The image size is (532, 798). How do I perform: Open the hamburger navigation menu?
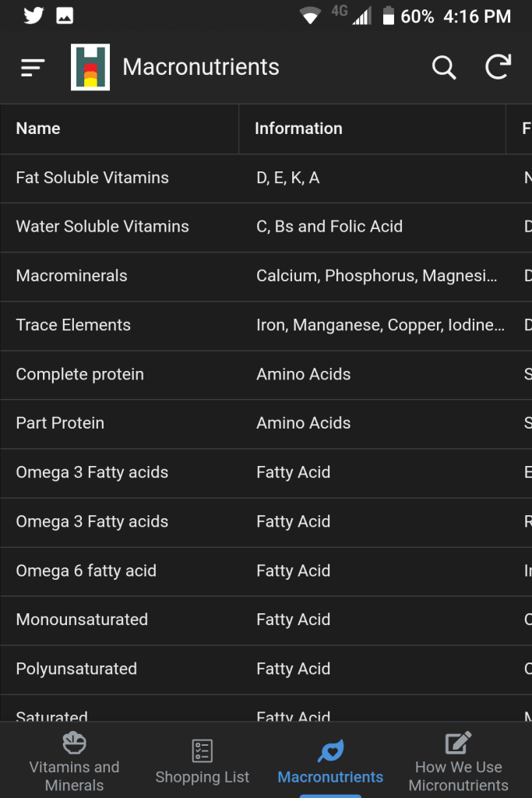click(33, 68)
